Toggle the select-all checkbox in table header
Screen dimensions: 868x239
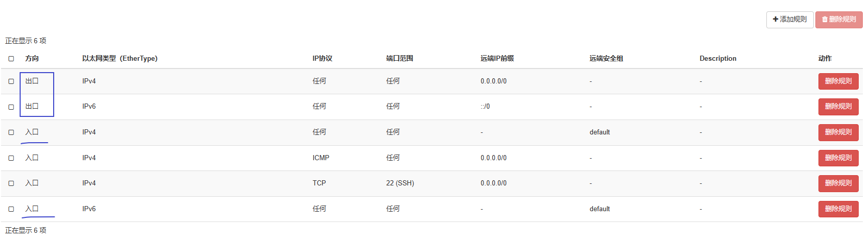(x=11, y=59)
